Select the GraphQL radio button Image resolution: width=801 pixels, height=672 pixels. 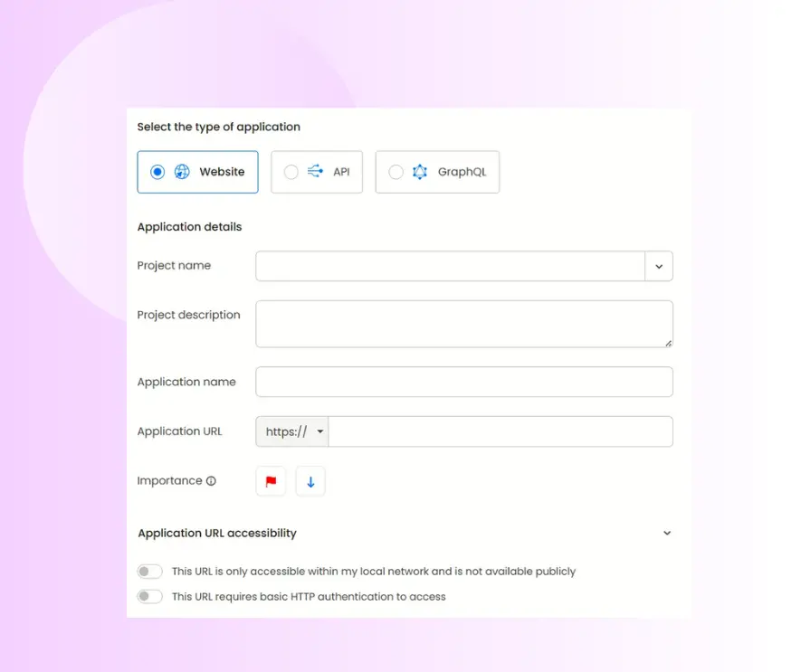pos(395,172)
